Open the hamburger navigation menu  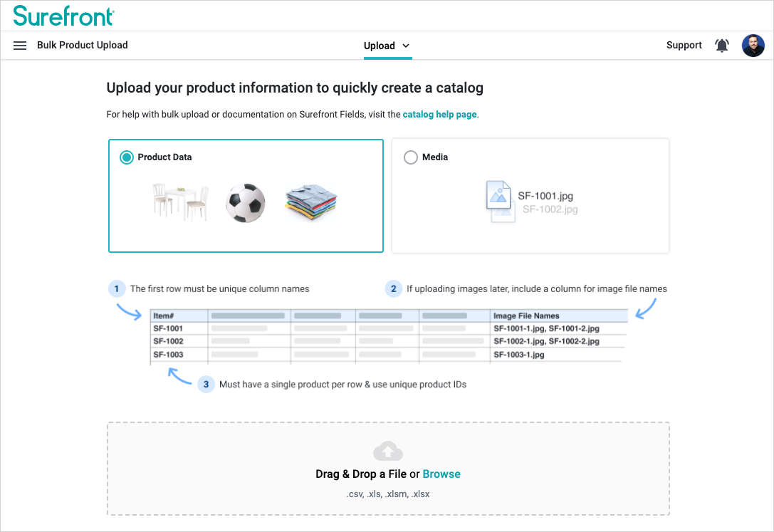pyautogui.click(x=20, y=46)
